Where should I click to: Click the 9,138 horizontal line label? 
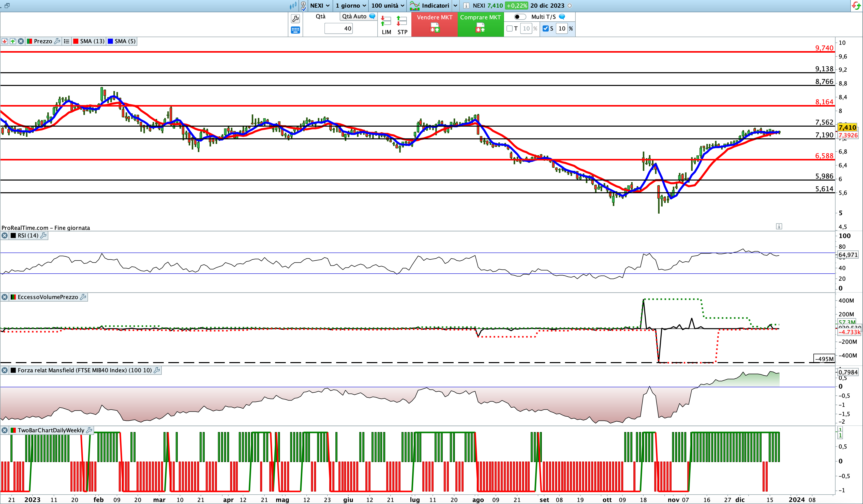824,69
